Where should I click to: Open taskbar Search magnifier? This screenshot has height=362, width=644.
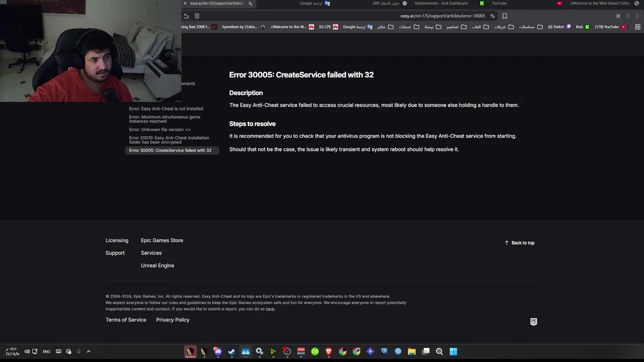tap(439, 351)
